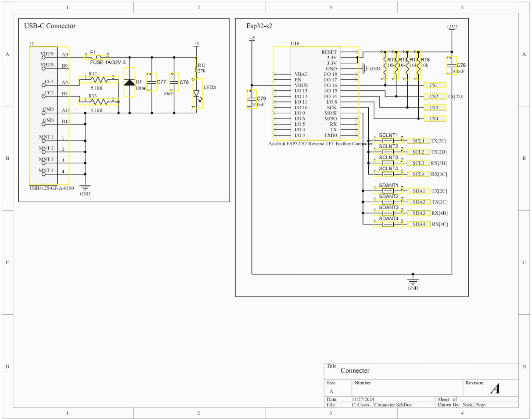The image size is (532, 419).
Task: Select the R18 pull-up resistor
Action: (419, 65)
